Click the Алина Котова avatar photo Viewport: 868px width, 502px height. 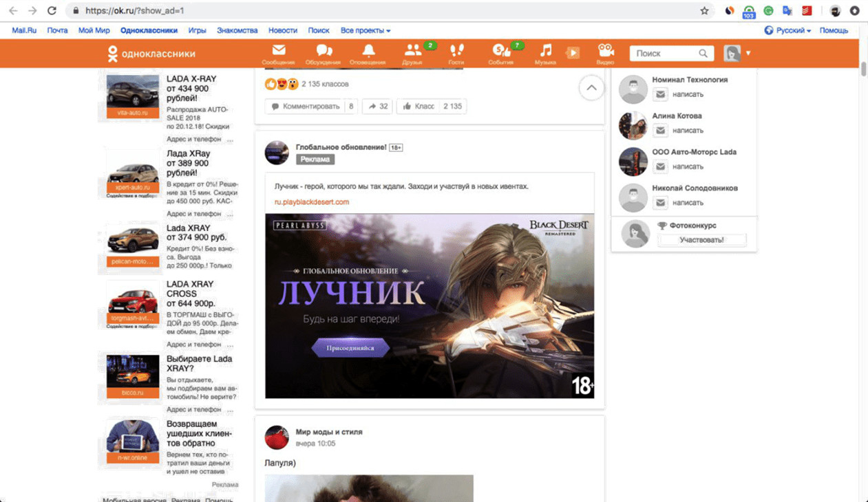[x=633, y=125]
